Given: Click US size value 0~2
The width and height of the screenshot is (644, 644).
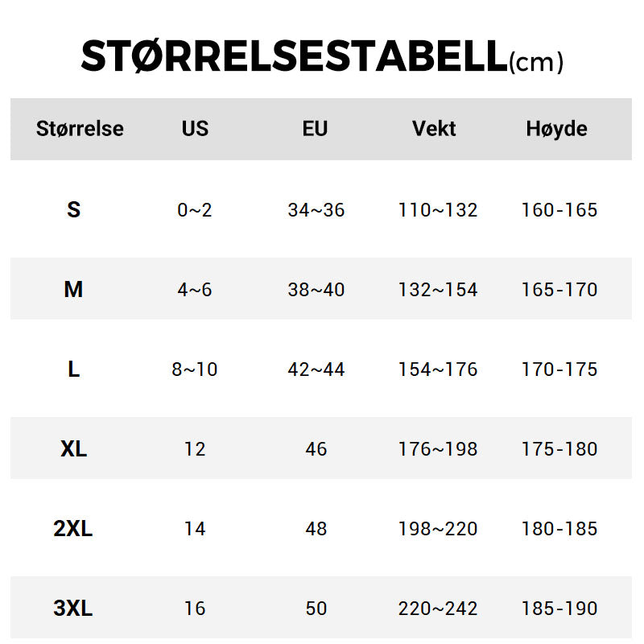Looking at the screenshot, I should pos(195,210).
